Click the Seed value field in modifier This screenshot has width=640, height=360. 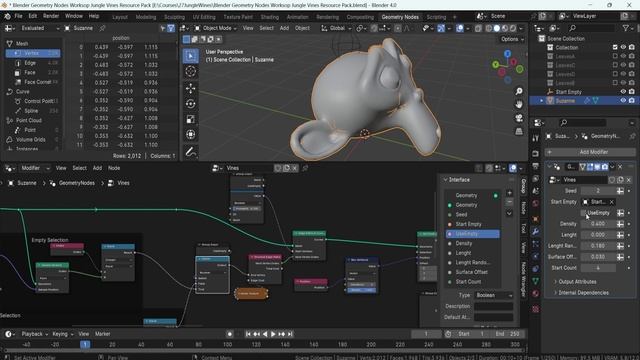(x=598, y=191)
